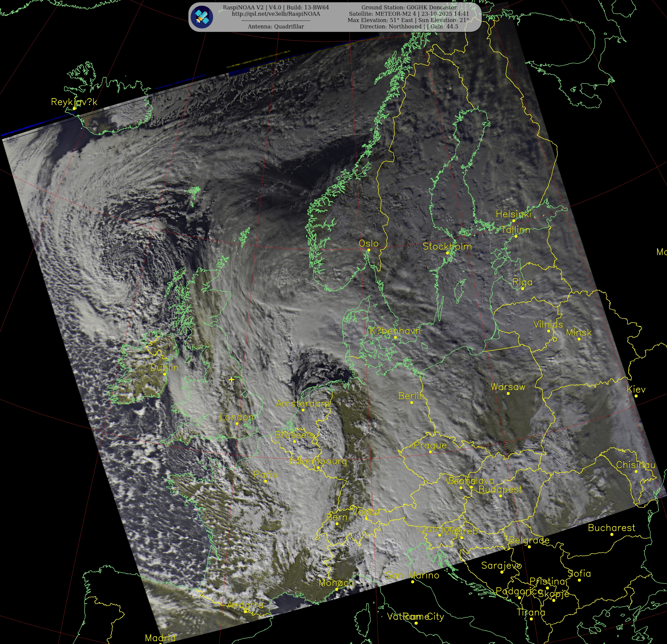Click the Stockholm city dot marker
This screenshot has height=644, width=667.
[x=448, y=253]
